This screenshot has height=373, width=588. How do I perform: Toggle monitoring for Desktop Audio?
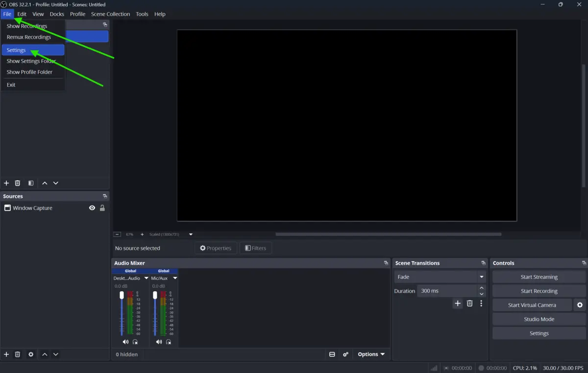(x=135, y=342)
